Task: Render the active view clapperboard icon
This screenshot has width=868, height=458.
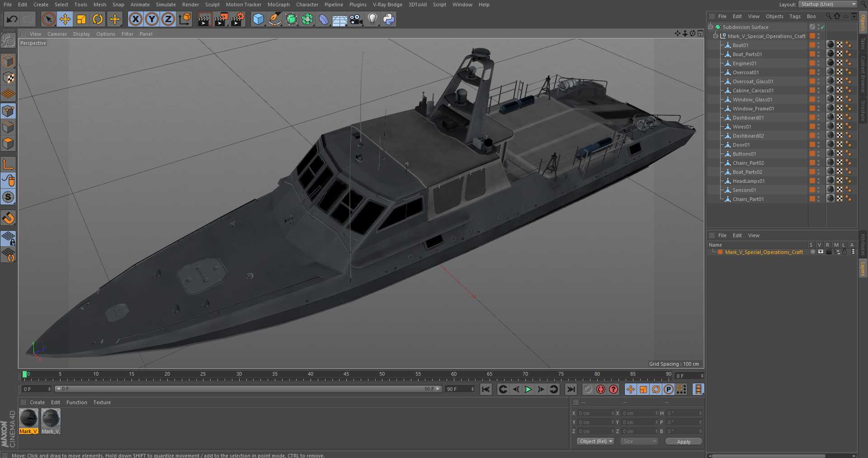Action: (x=204, y=19)
